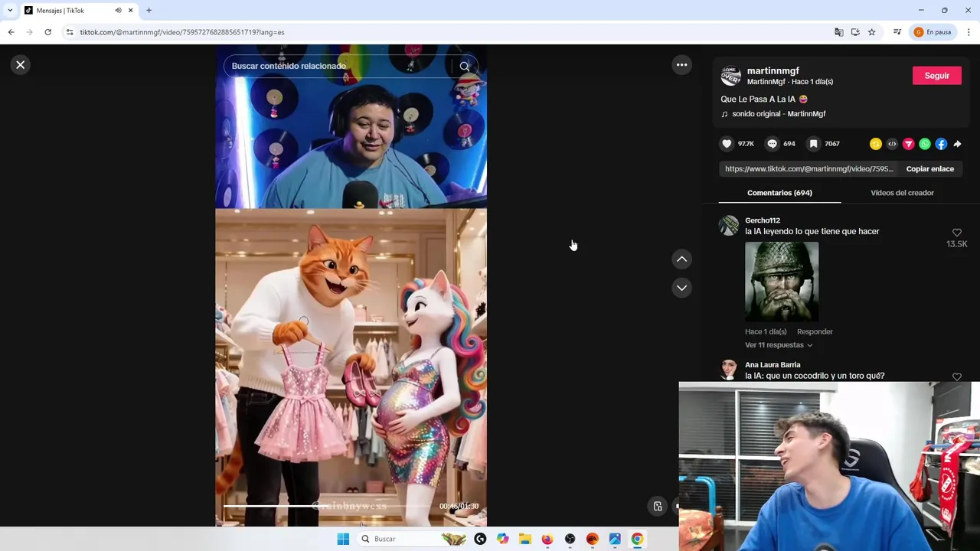The image size is (980, 551).
Task: Open soldier image in Gercho112's comment
Action: pos(782,282)
